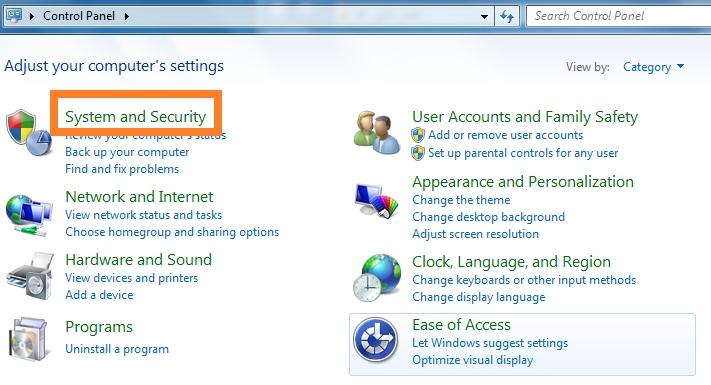
Task: Open Find and fix problems
Action: pos(122,169)
